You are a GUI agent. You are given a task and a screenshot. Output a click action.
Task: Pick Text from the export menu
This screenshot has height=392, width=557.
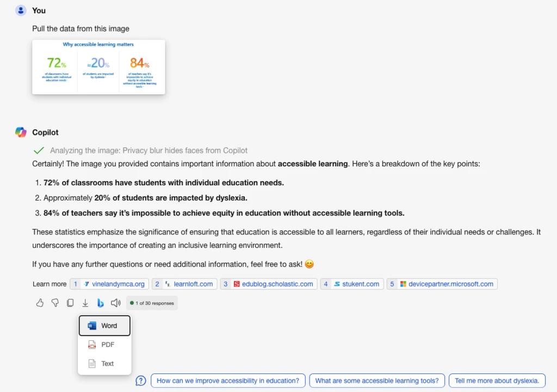click(104, 363)
